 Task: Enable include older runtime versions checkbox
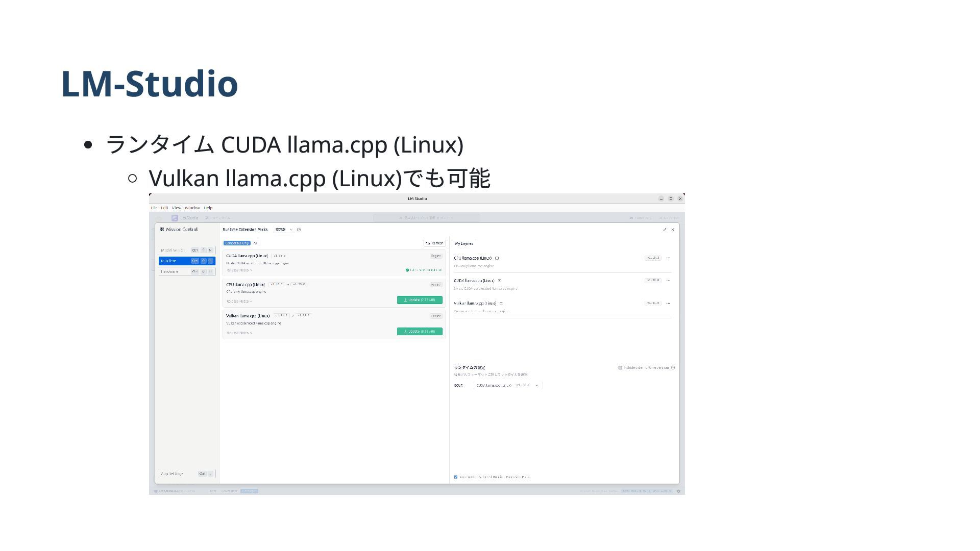(621, 368)
